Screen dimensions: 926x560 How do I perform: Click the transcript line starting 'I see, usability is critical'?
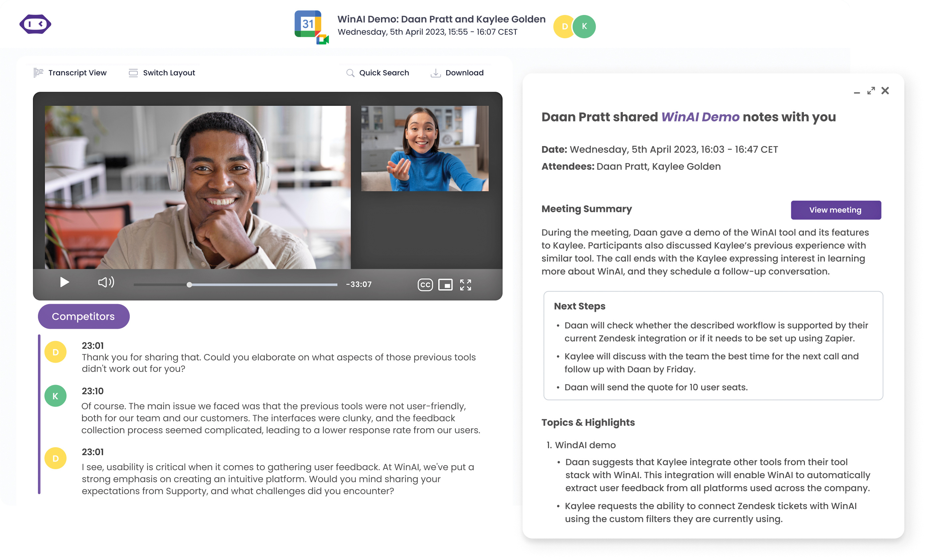click(278, 479)
